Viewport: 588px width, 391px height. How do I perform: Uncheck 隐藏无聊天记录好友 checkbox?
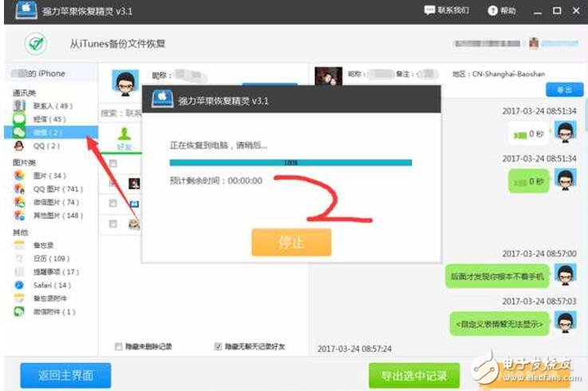tap(218, 346)
